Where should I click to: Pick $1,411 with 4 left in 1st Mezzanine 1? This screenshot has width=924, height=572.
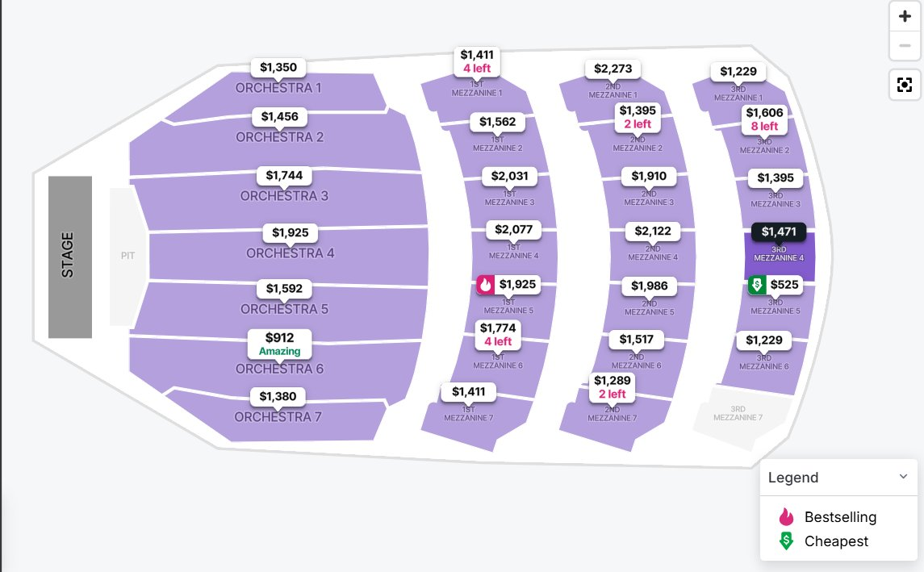coord(477,61)
